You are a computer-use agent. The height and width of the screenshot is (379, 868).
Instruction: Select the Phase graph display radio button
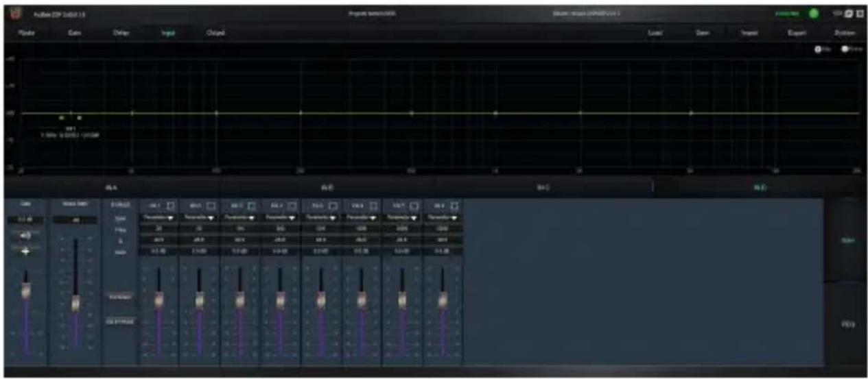[x=845, y=49]
